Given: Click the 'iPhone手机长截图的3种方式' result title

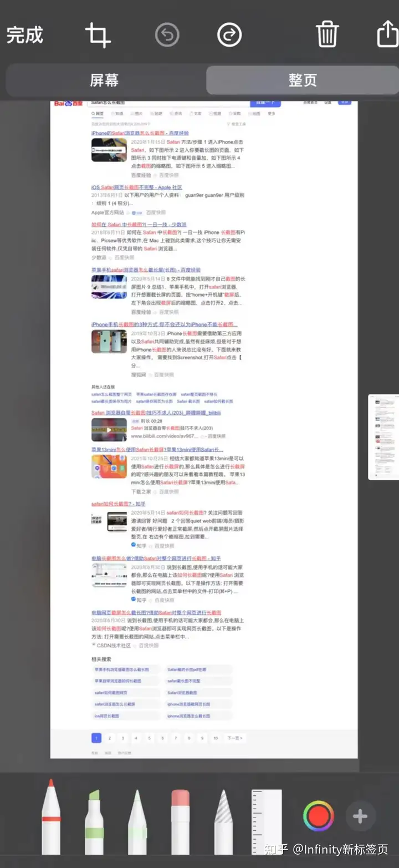Looking at the screenshot, I should tap(165, 324).
